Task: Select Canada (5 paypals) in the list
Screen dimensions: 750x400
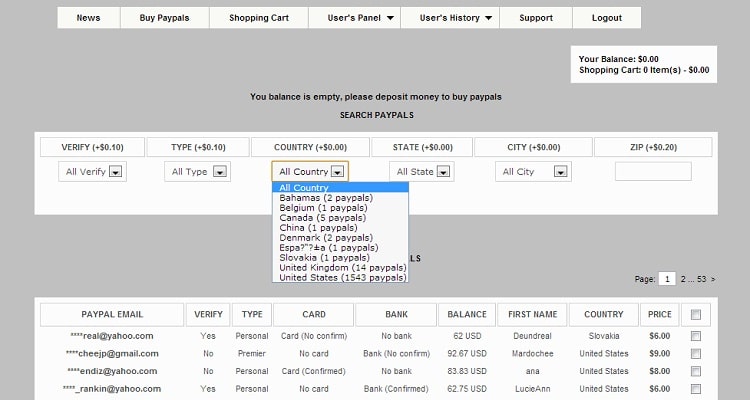Action: click(x=340, y=218)
